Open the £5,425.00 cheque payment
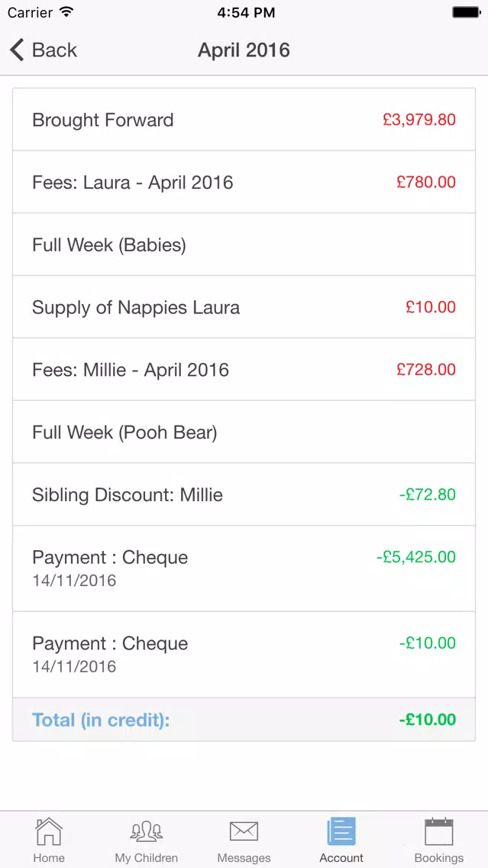The width and height of the screenshot is (488, 868). tap(244, 569)
